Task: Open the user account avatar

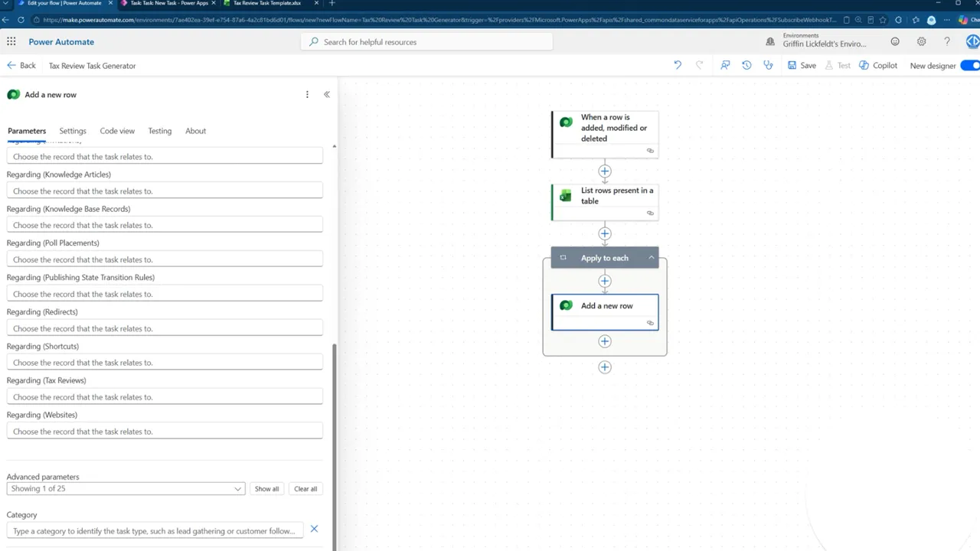Action: coord(972,41)
